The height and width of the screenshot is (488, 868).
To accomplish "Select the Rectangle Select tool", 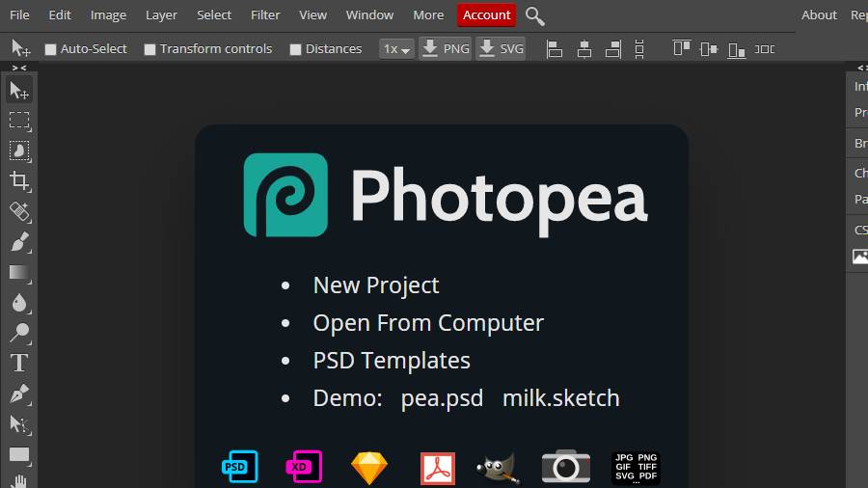I will click(19, 121).
